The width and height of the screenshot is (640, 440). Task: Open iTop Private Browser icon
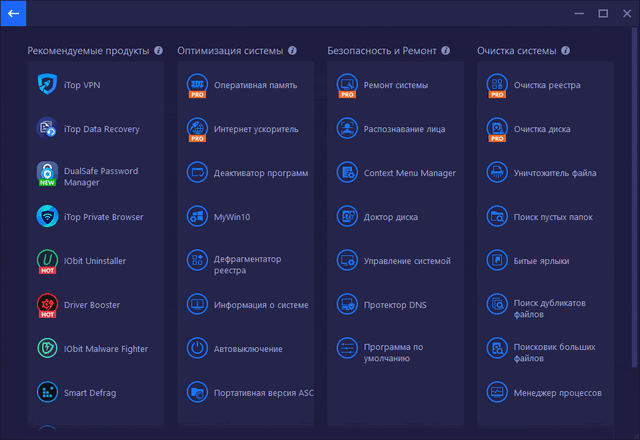pos(47,216)
